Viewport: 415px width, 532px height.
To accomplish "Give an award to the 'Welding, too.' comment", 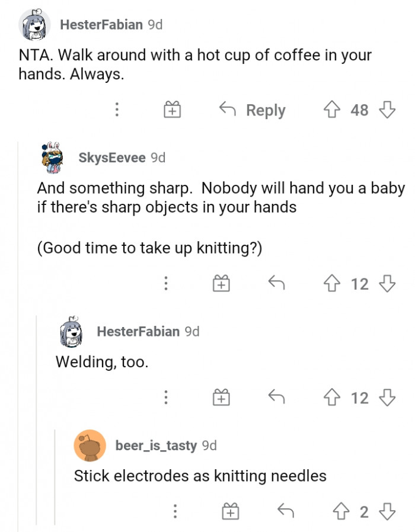I will pos(221,397).
